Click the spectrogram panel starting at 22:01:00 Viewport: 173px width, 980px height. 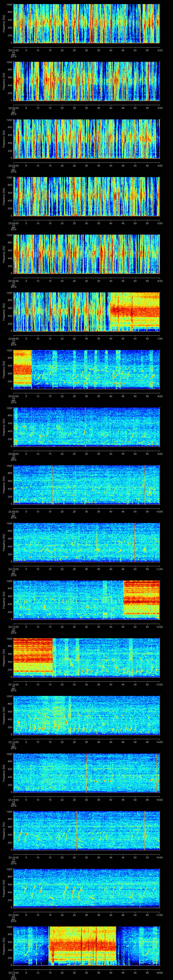87,24
